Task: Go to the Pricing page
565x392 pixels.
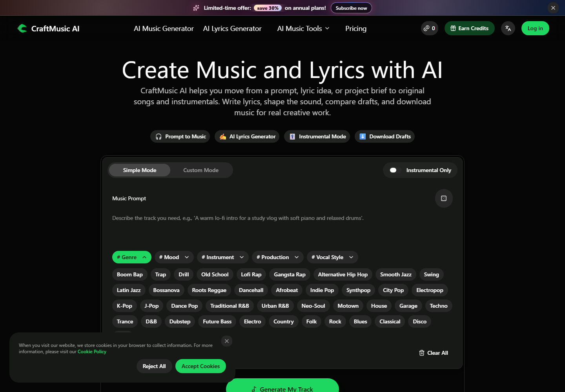Action: pyautogui.click(x=356, y=29)
